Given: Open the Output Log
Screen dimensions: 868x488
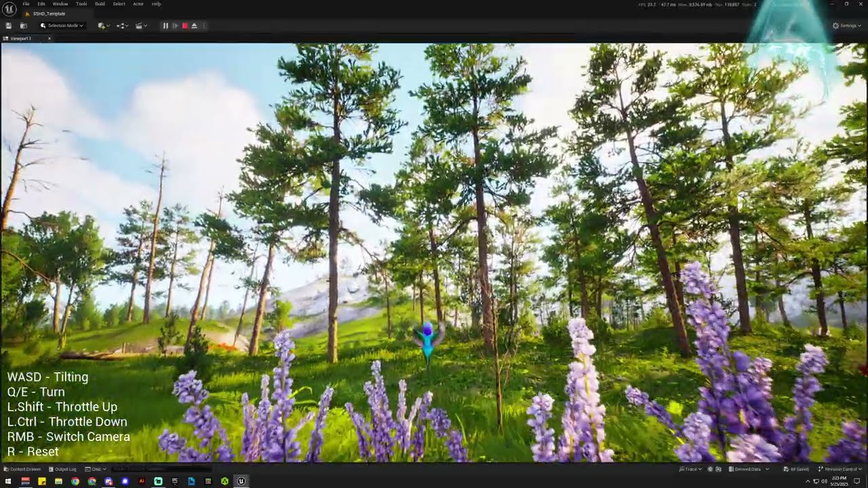Looking at the screenshot, I should coord(62,469).
